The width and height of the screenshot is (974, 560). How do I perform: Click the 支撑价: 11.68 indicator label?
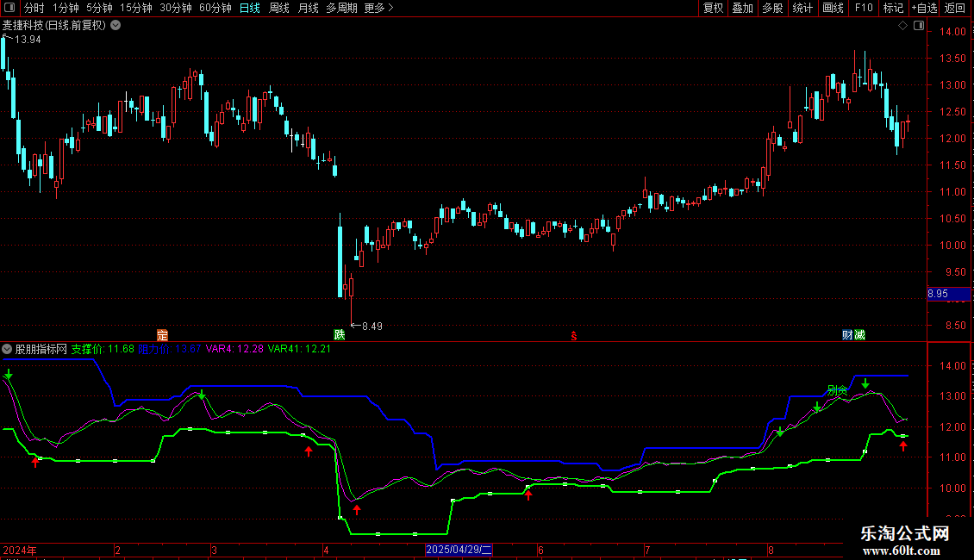click(x=103, y=349)
